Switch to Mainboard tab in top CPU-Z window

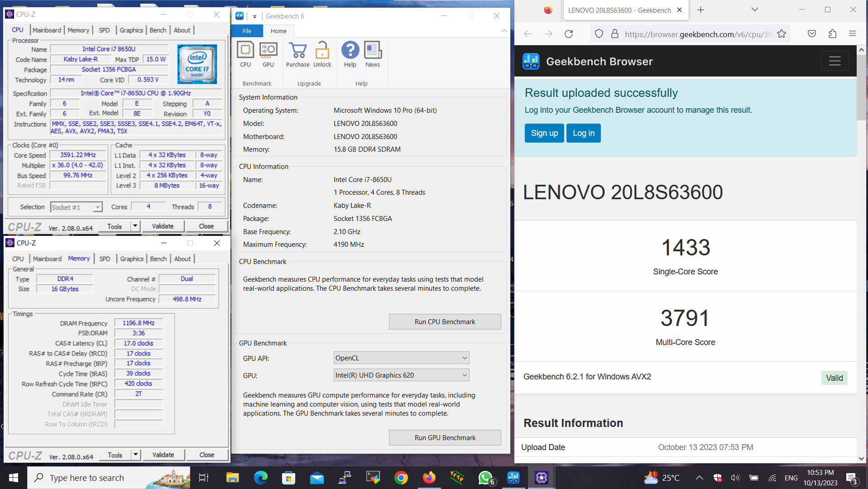[47, 30]
